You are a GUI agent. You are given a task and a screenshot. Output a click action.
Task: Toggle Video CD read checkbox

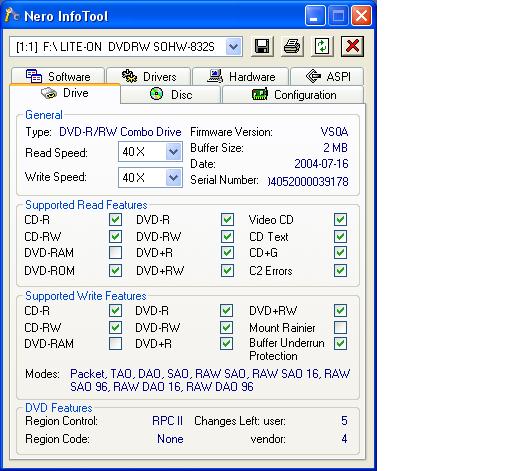(340, 220)
